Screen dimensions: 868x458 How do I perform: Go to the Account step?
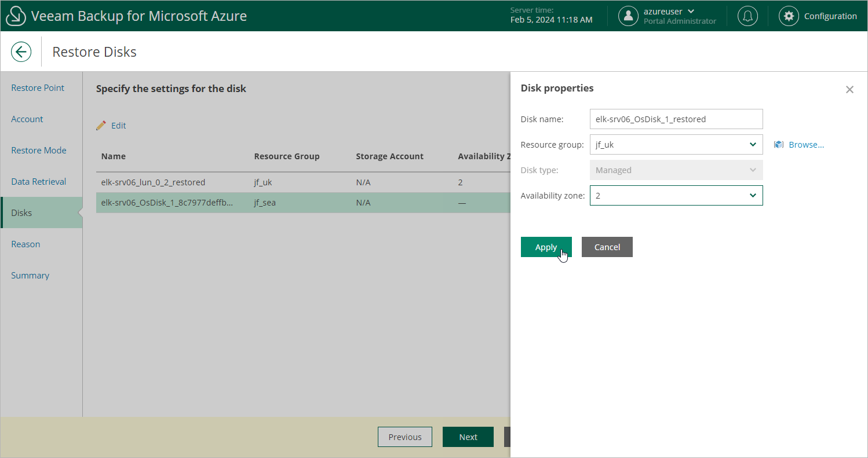click(27, 119)
